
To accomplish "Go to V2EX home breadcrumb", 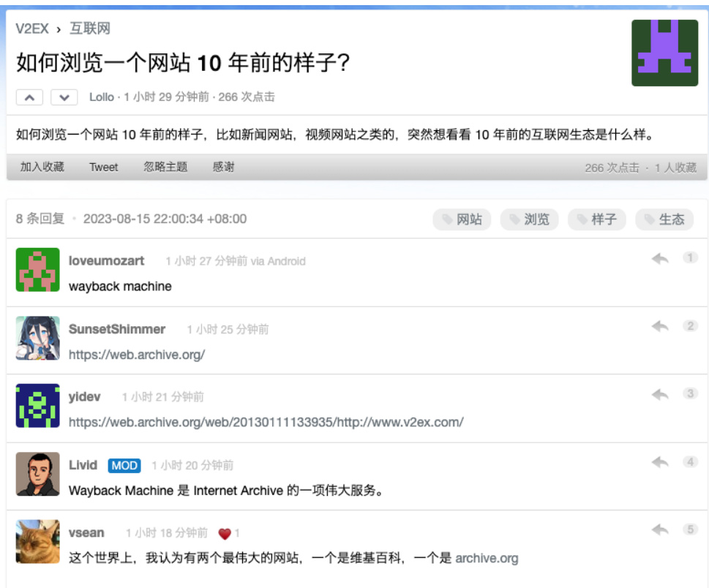I will (31, 29).
